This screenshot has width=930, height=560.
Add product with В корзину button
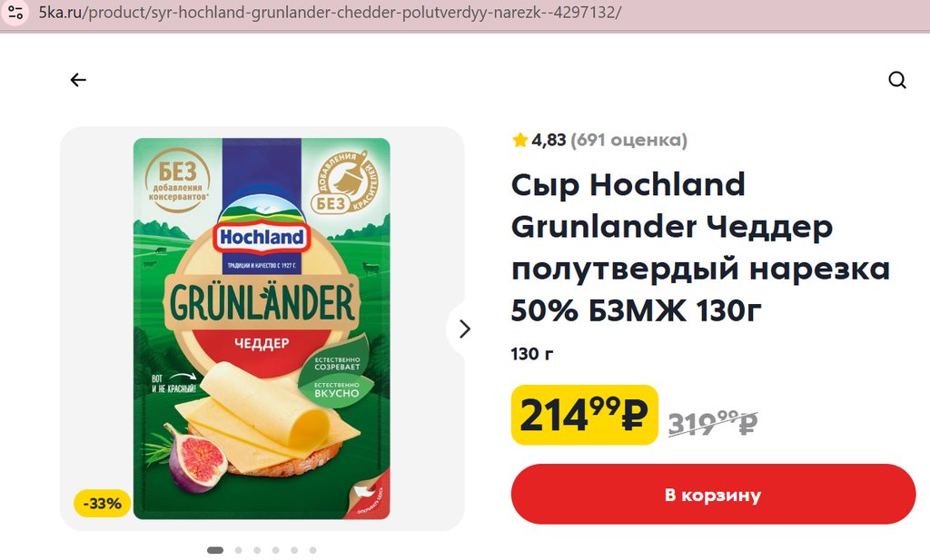point(713,495)
